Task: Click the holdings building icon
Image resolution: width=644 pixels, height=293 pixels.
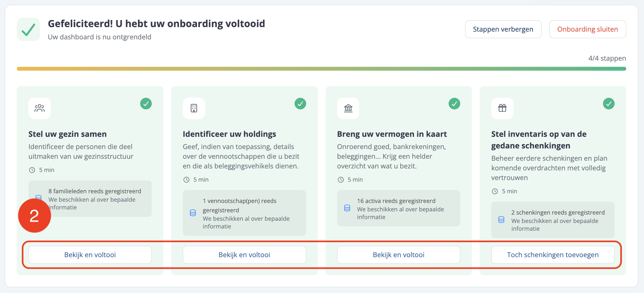Action: tap(194, 108)
